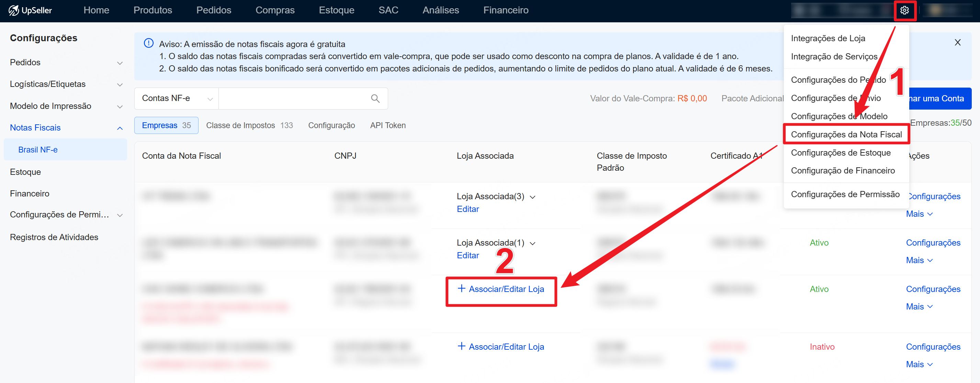The image size is (980, 383).
Task: Choose Integrações de Loja from the menu
Action: pos(828,38)
